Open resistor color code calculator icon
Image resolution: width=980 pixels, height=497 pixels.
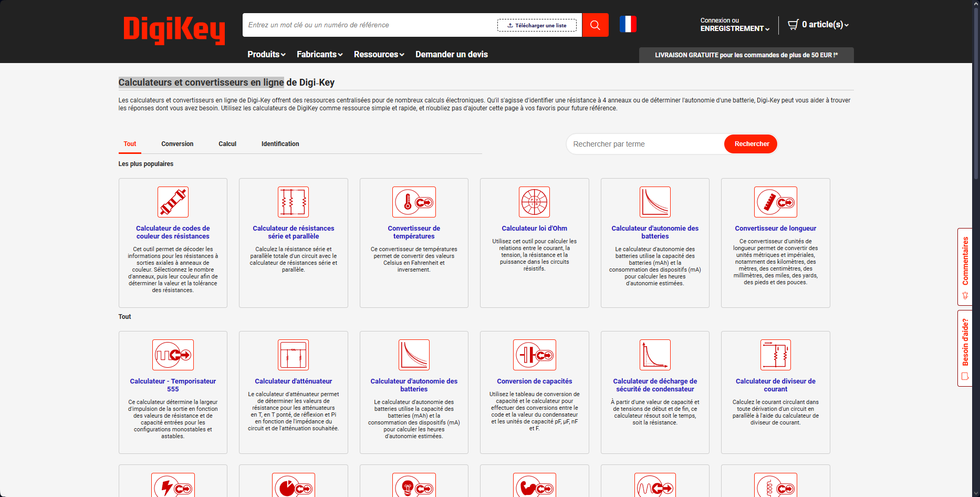(x=173, y=202)
